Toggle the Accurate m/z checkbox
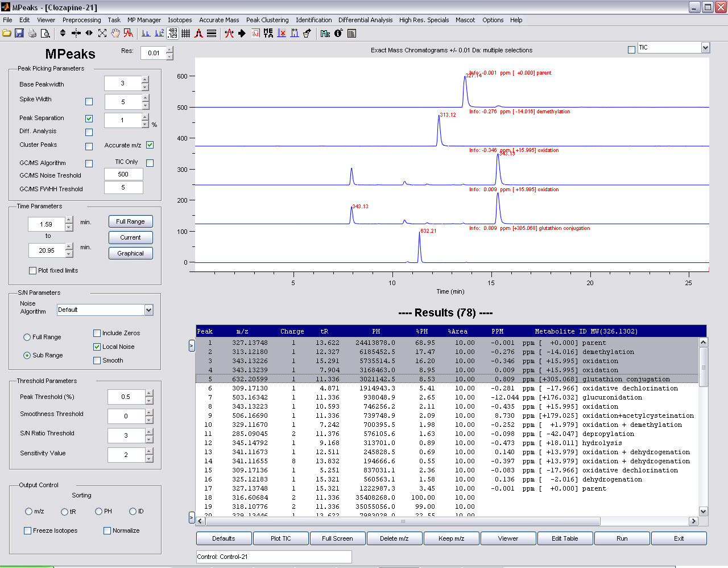Viewport: 728px width, 568px height. click(x=150, y=145)
